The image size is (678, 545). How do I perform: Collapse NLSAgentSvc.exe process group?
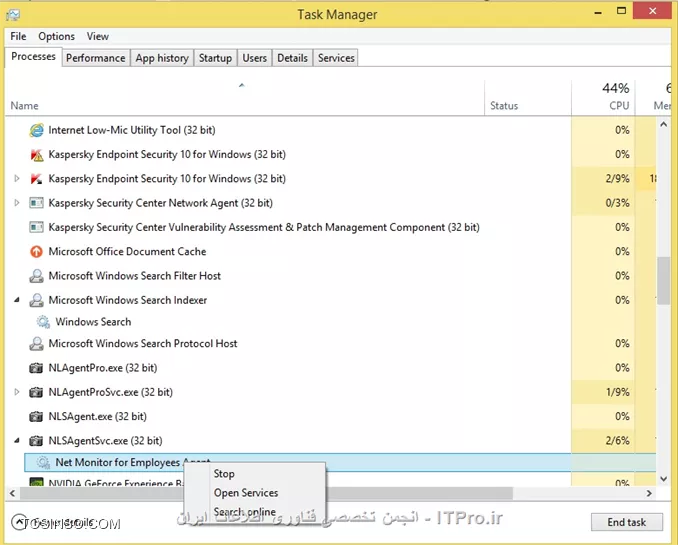pos(17,440)
